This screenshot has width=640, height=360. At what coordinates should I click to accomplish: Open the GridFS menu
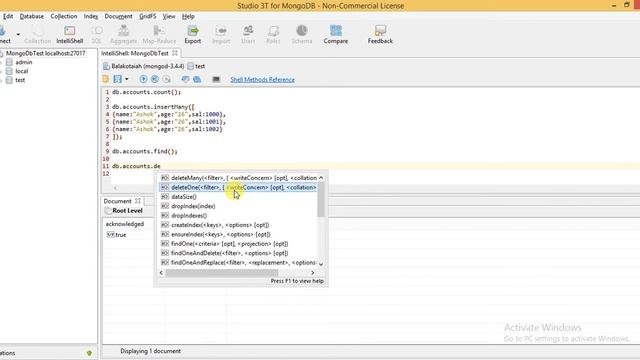point(147,16)
